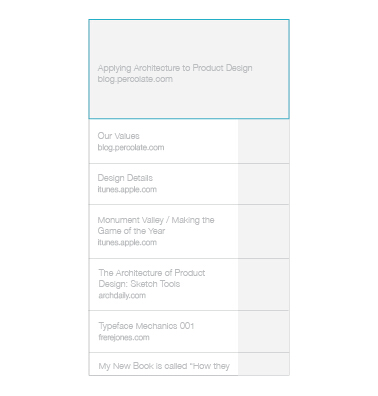Click itunes.apple.com under Design Details
Viewport: 378px width, 396px height.
127,190
